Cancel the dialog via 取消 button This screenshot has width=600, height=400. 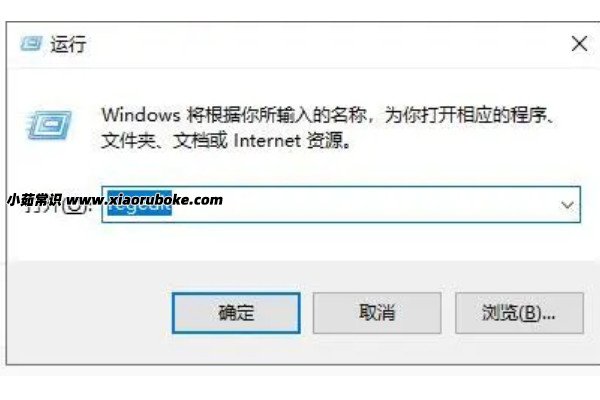tap(377, 313)
